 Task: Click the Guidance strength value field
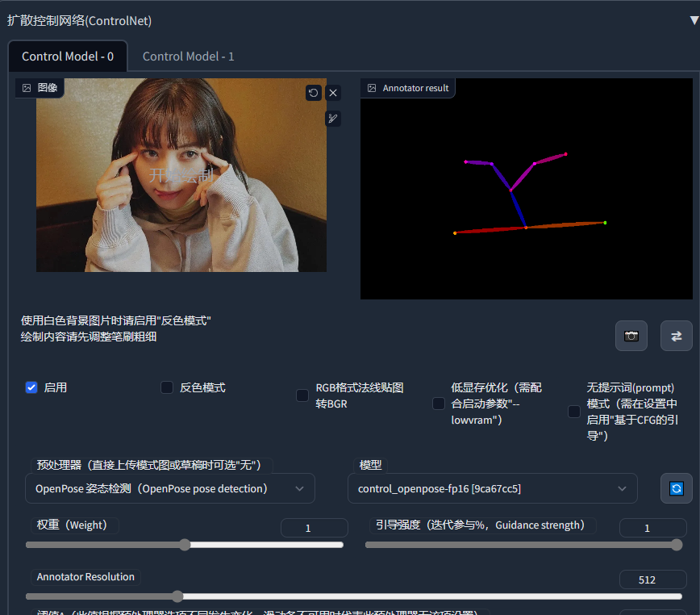point(652,528)
